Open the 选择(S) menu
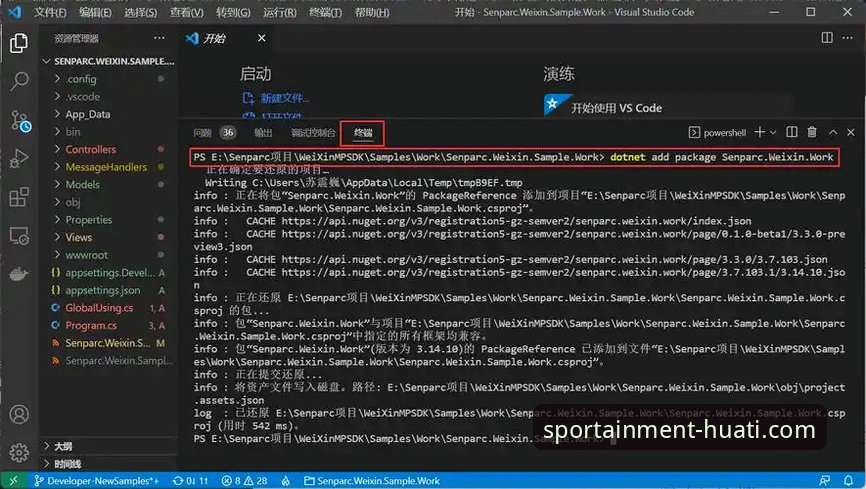Viewport: 866px width, 489px height. point(140,12)
